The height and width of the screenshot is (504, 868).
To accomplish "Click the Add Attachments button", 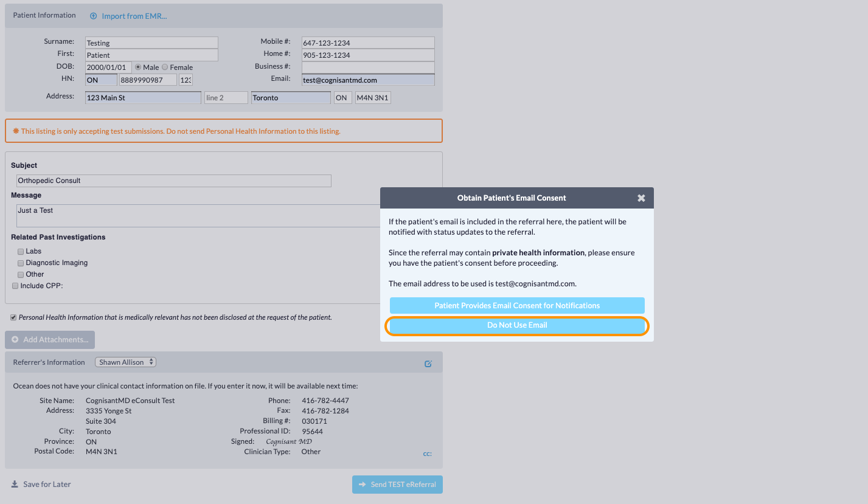I will pyautogui.click(x=50, y=340).
